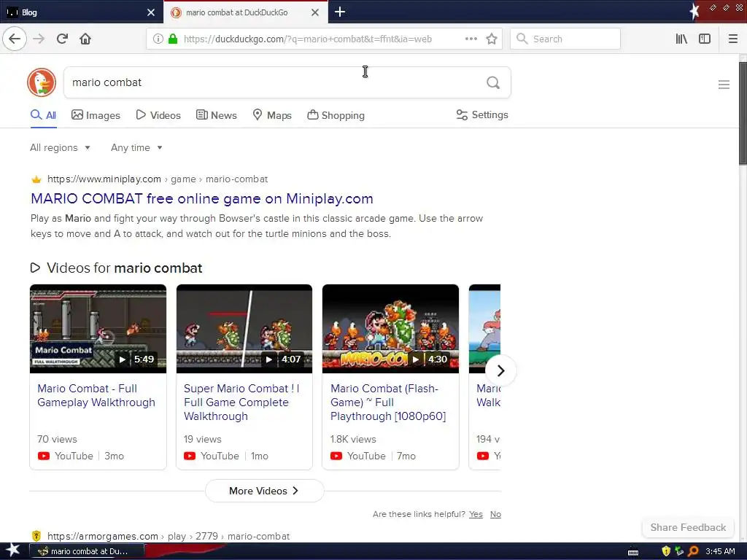This screenshot has width=747, height=560.
Task: Open the search Settings menu
Action: 482,114
